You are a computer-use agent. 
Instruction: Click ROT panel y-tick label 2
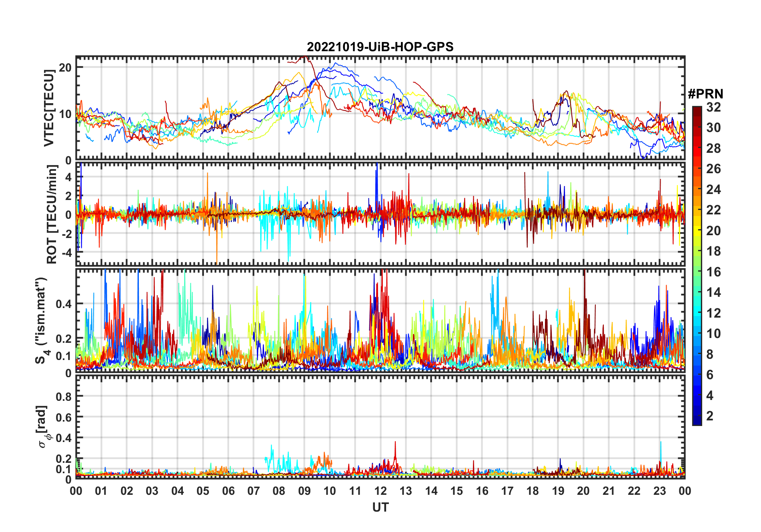click(x=68, y=196)
